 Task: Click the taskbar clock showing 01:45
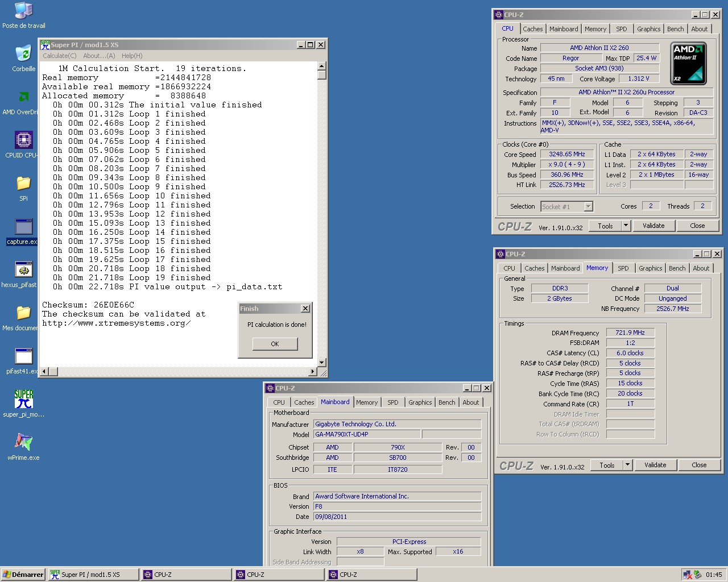(x=714, y=575)
